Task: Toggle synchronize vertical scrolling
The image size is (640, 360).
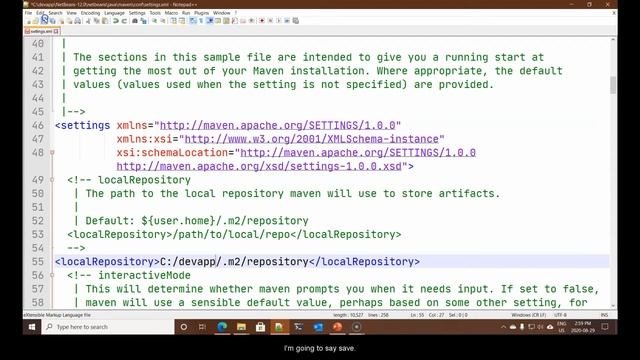Action: tap(173, 20)
